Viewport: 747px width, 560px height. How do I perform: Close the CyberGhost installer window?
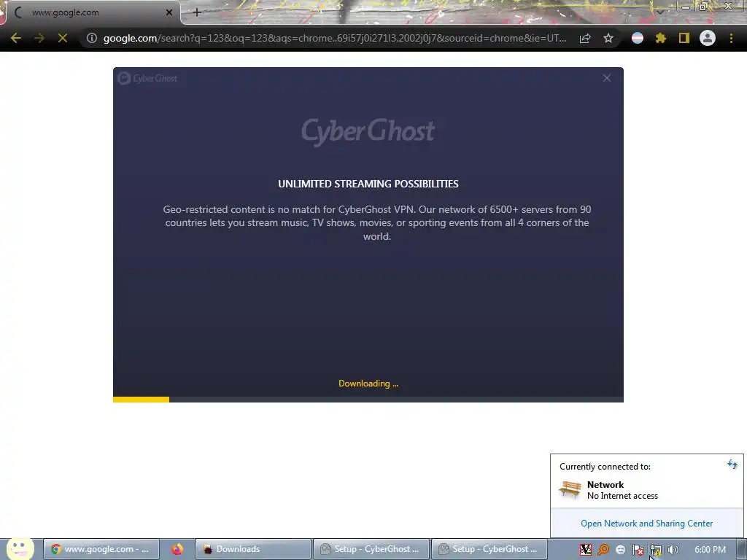coord(606,78)
